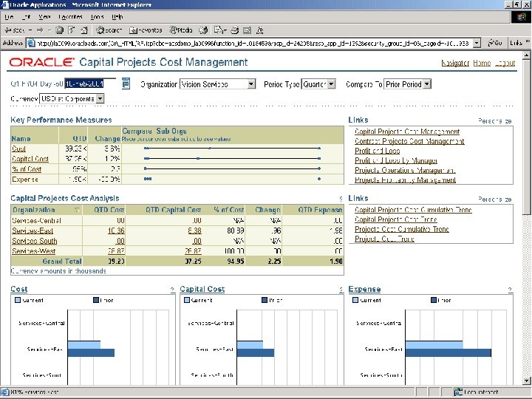Image resolution: width=532 pixels, height=399 pixels.
Task: Click the browser Forward arrow
Action: [40, 30]
